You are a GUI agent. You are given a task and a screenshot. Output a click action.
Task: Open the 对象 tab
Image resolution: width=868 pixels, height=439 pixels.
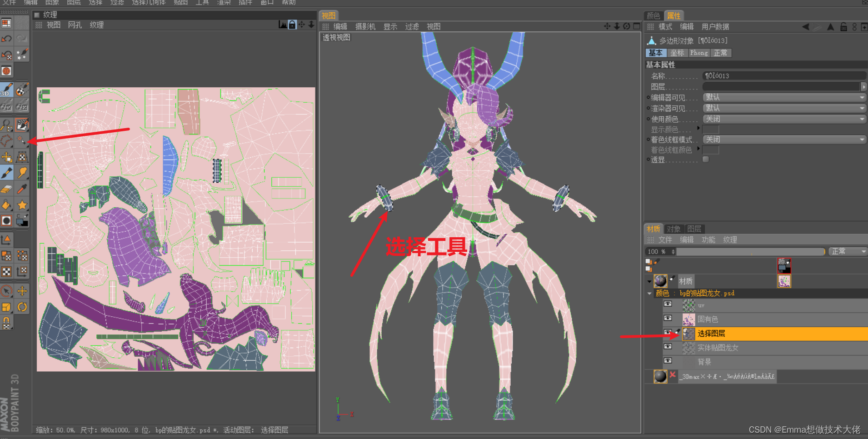[x=673, y=229]
